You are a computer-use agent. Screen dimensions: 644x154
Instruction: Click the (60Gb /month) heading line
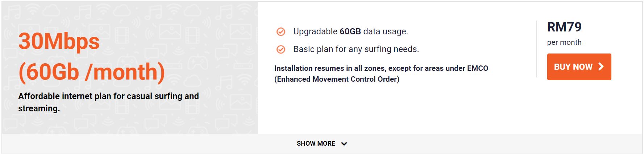[91, 72]
